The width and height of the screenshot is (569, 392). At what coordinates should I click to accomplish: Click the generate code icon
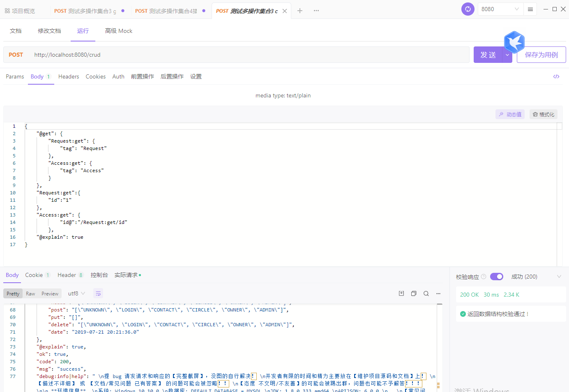click(x=556, y=76)
